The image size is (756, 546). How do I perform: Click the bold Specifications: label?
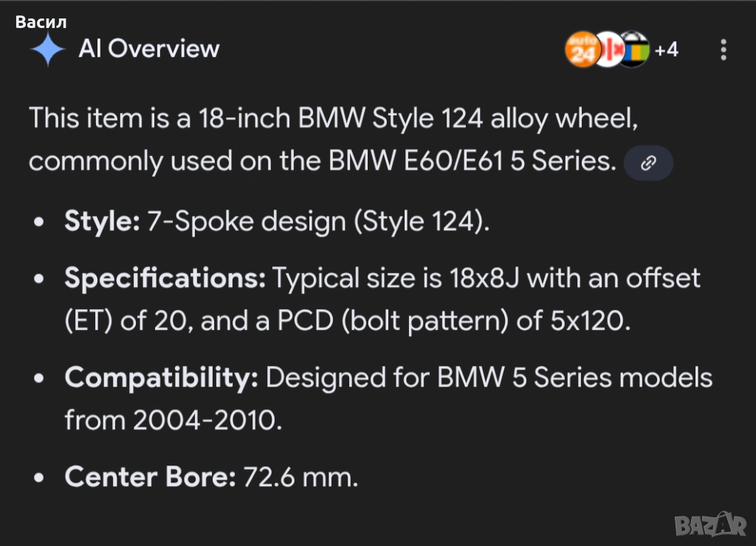[165, 278]
